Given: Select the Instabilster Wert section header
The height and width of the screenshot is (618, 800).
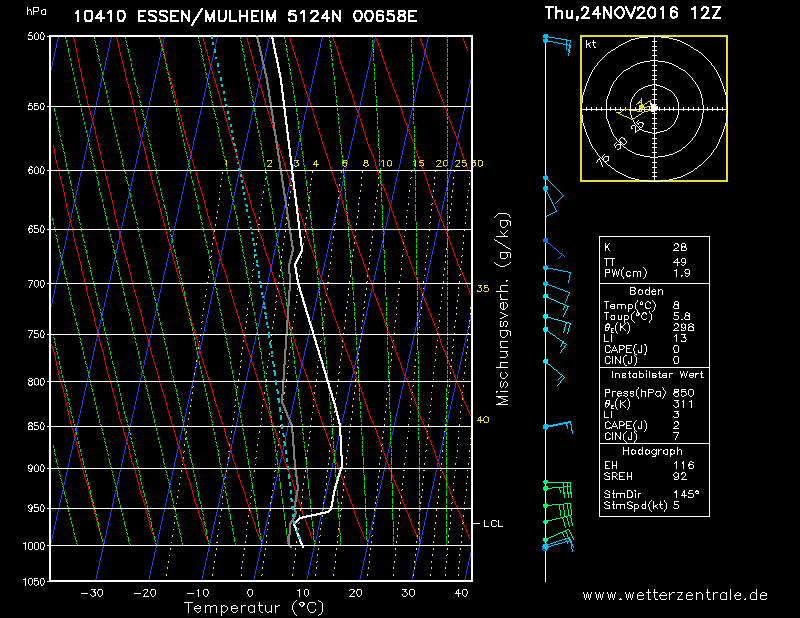Looking at the screenshot, I should pos(653,374).
